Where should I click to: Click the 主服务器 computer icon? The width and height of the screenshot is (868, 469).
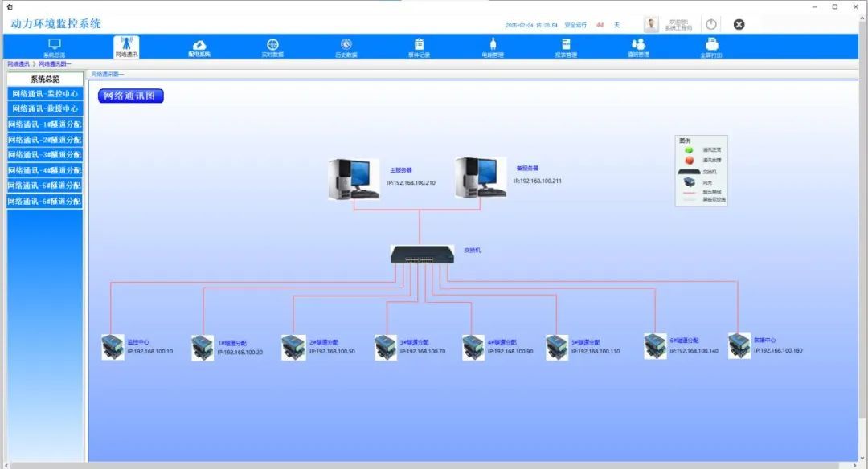coord(353,178)
